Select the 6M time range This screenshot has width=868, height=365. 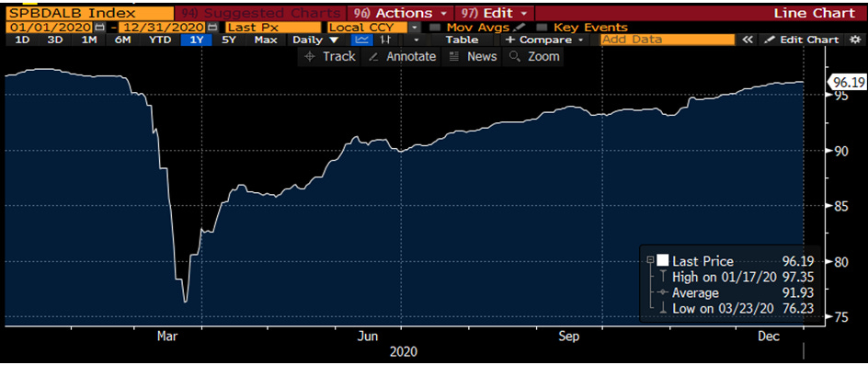(x=122, y=40)
